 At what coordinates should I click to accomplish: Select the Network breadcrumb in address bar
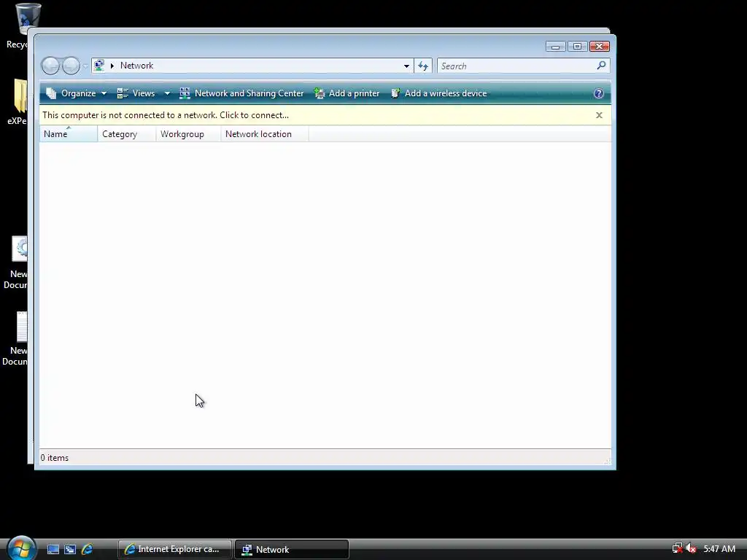pyautogui.click(x=136, y=66)
